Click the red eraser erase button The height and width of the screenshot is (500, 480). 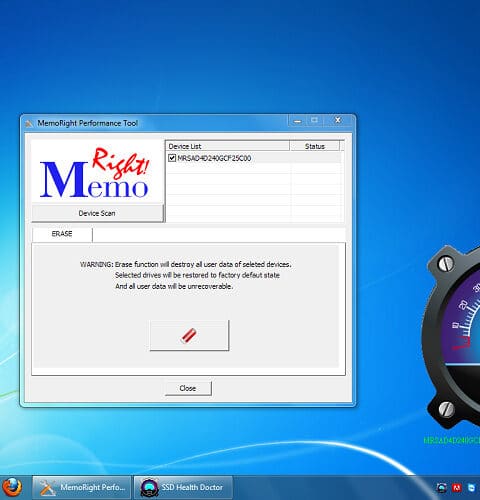(x=189, y=335)
